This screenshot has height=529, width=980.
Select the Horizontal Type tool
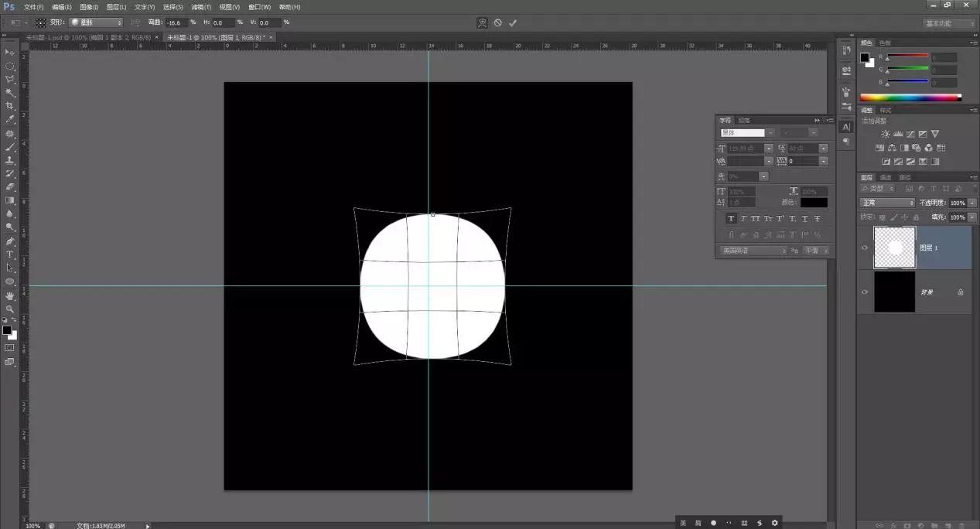coord(10,254)
